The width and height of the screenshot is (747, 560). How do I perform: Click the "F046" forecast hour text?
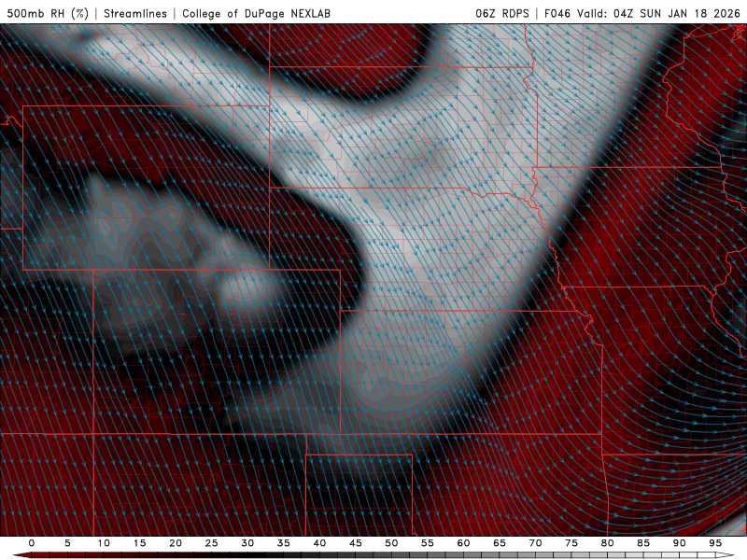point(557,13)
